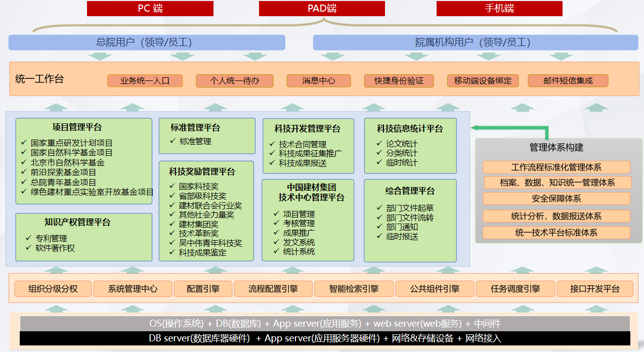
Task: Pick 总院青年基金项目 item
Action: pos(63,182)
